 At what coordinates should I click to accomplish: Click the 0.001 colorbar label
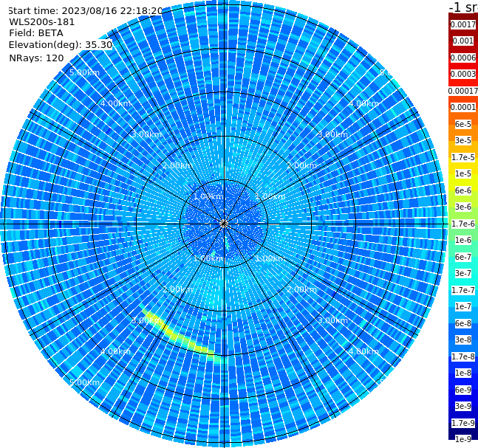pos(463,41)
